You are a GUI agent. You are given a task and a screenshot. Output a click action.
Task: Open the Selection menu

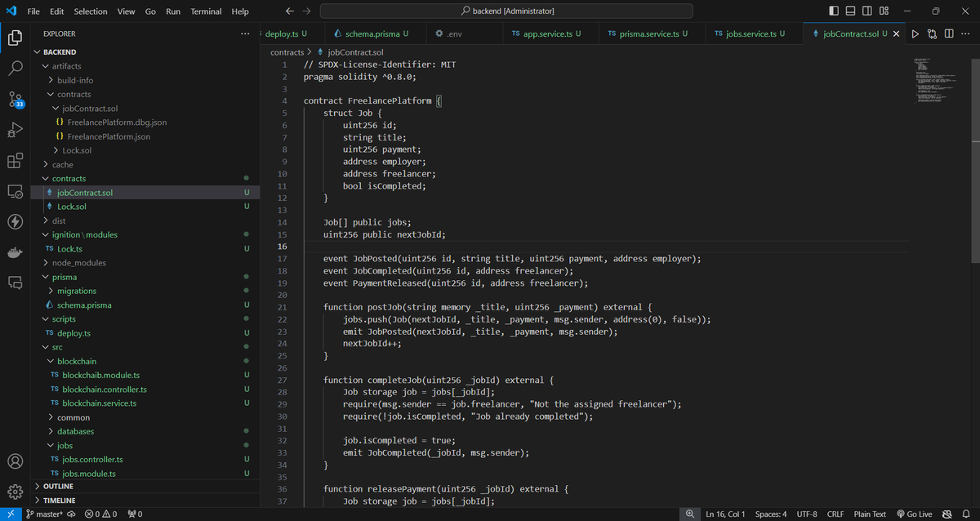[91, 11]
